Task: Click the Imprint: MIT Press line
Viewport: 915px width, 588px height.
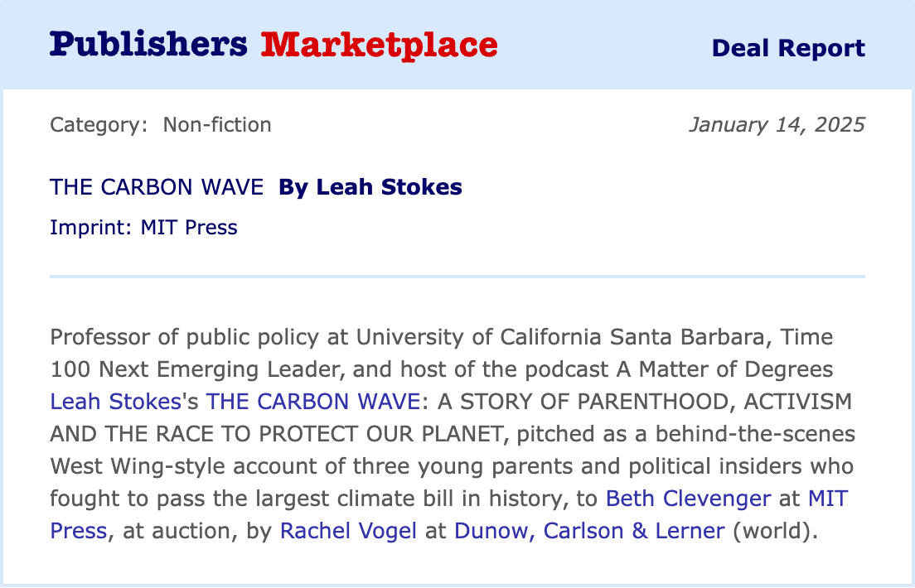Action: [143, 227]
